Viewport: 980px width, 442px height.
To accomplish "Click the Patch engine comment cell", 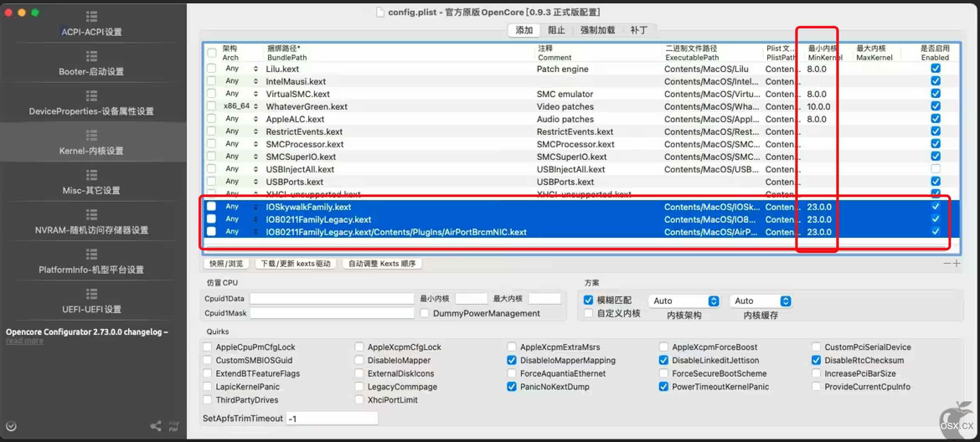I will tap(562, 69).
